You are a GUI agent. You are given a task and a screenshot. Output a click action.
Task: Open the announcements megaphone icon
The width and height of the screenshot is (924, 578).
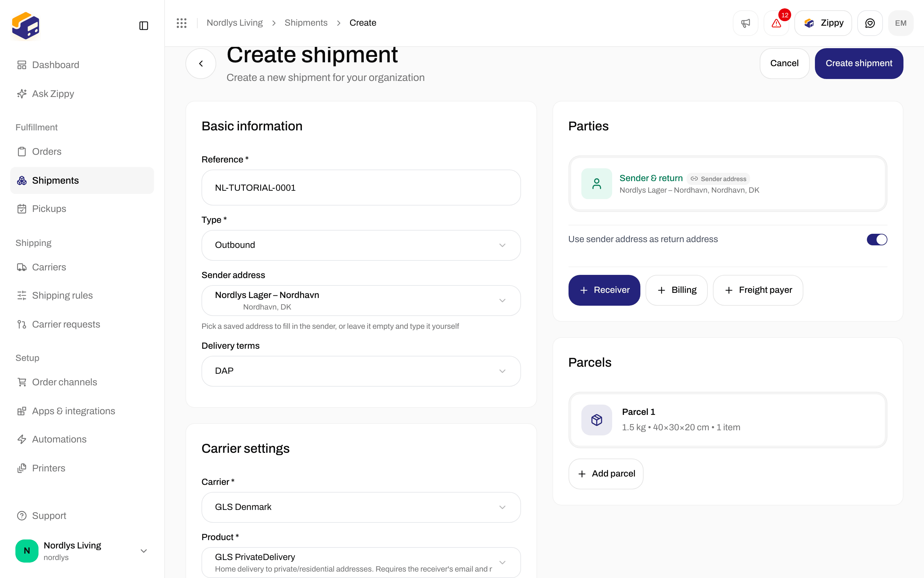[745, 23]
